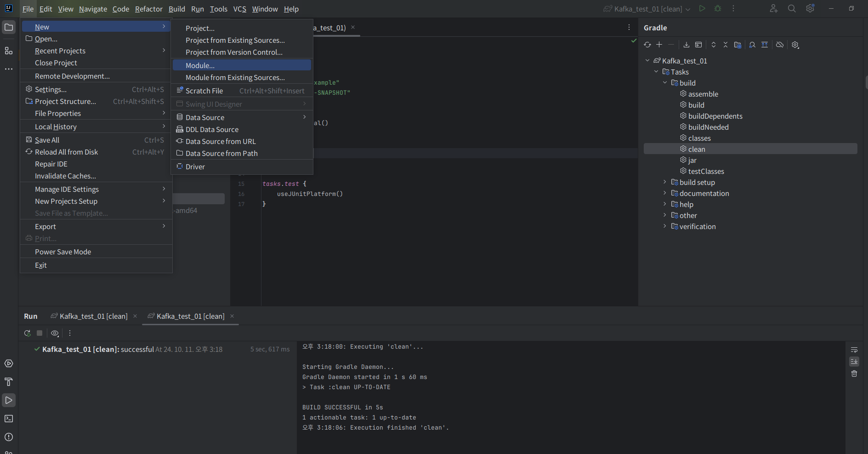Click Exit in the File menu
This screenshot has width=868, height=454.
[x=96, y=265]
